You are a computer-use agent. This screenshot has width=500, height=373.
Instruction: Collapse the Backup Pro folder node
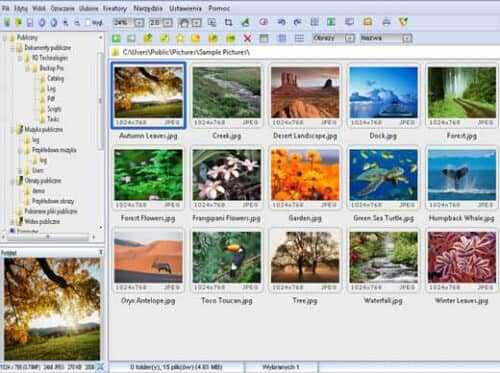(x=28, y=69)
